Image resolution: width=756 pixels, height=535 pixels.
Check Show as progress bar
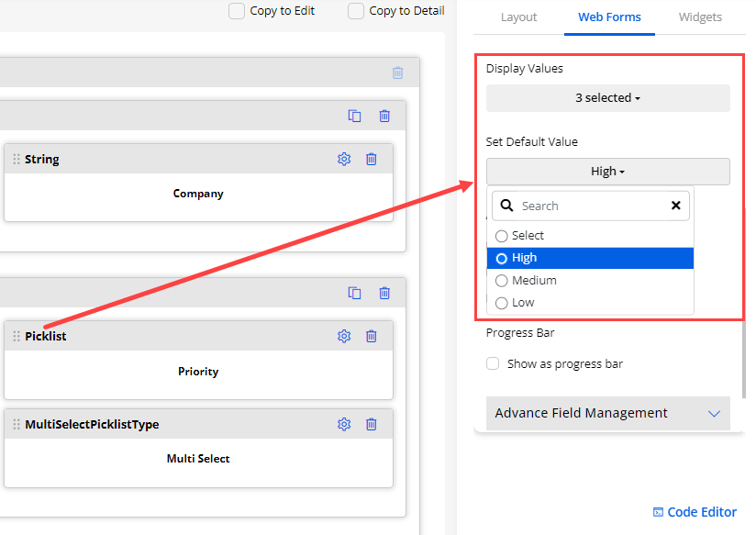coord(494,363)
